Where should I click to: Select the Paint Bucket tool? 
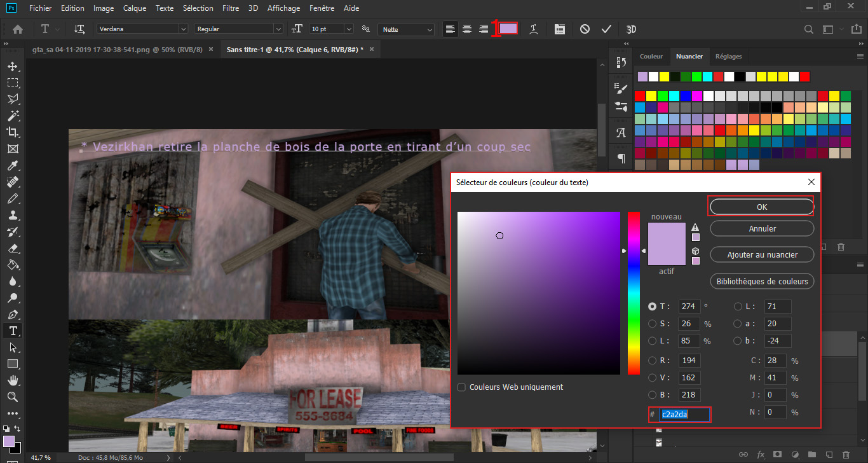[12, 265]
